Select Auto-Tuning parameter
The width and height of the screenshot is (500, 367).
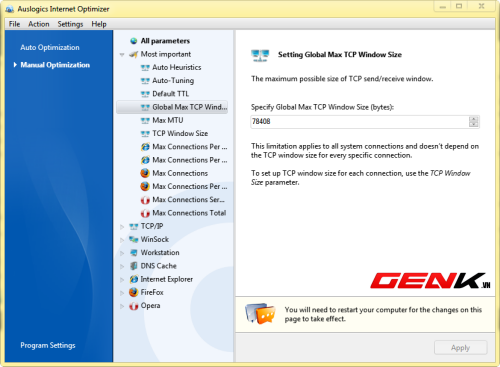[x=173, y=81]
